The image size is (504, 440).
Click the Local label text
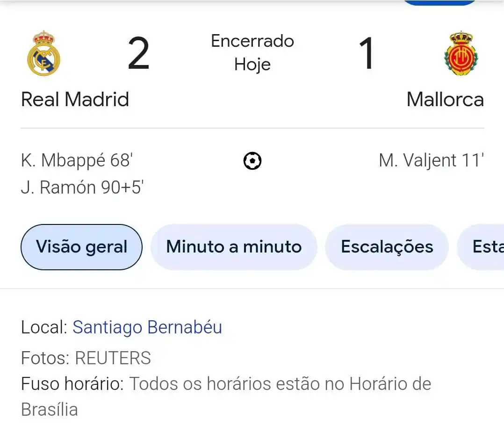pyautogui.click(x=44, y=327)
